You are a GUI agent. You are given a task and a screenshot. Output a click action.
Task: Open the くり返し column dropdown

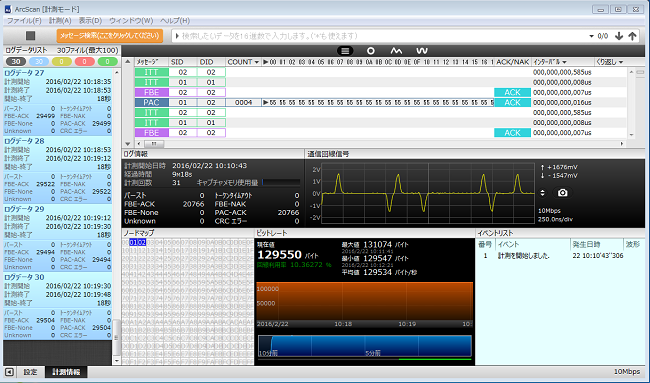[x=621, y=62]
